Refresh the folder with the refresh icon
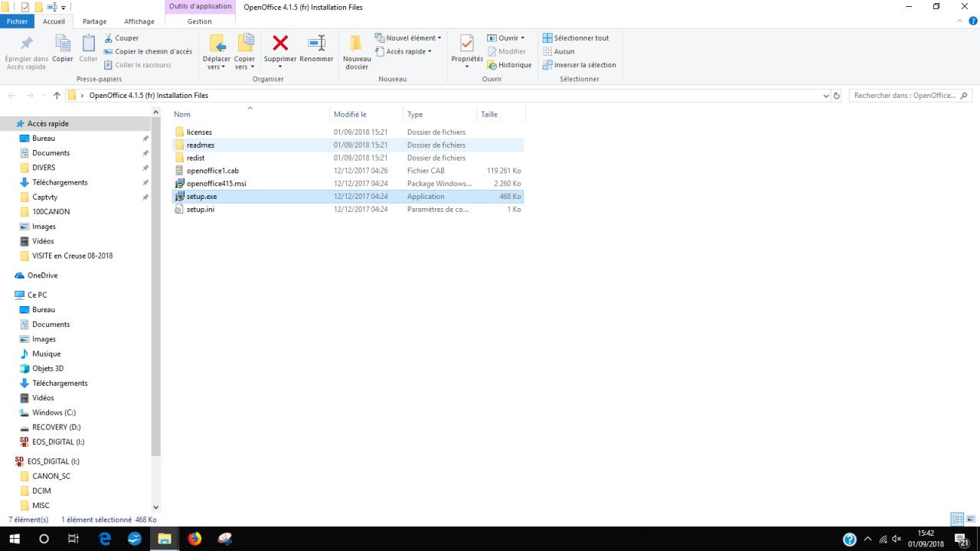The image size is (980, 551). (x=837, y=96)
